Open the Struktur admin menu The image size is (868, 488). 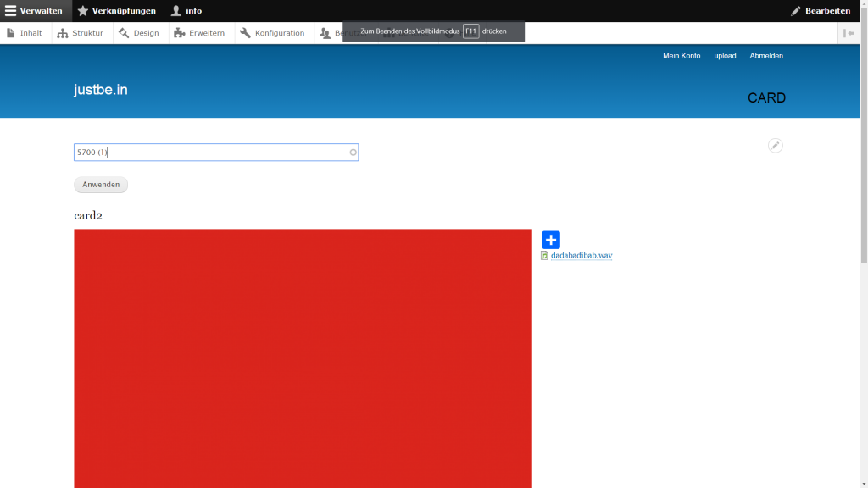81,33
